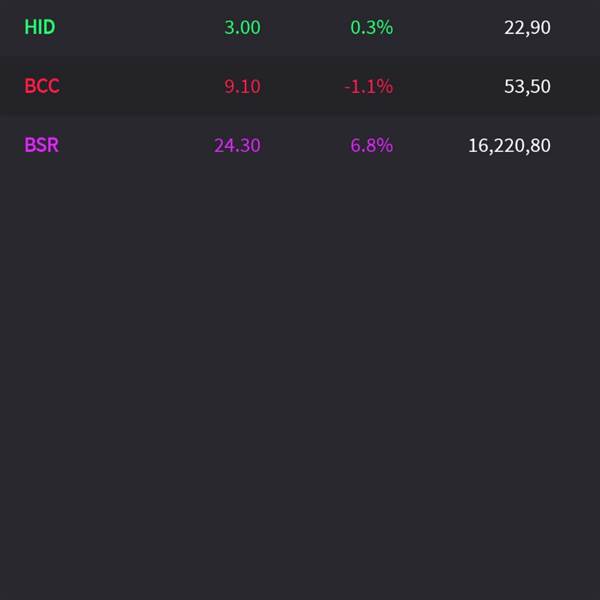Select BSR change 6.8%
The image size is (600, 600).
click(372, 145)
